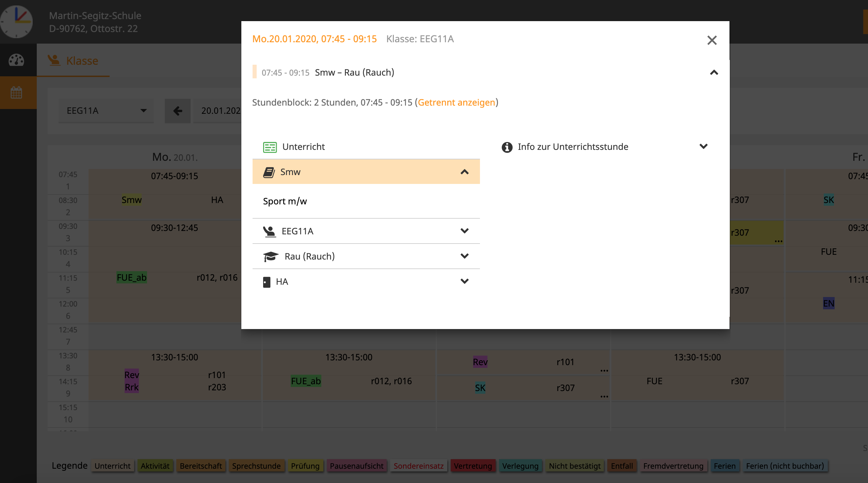Click the Sport m/w subject text
Screen dimensions: 868x483
(x=285, y=201)
